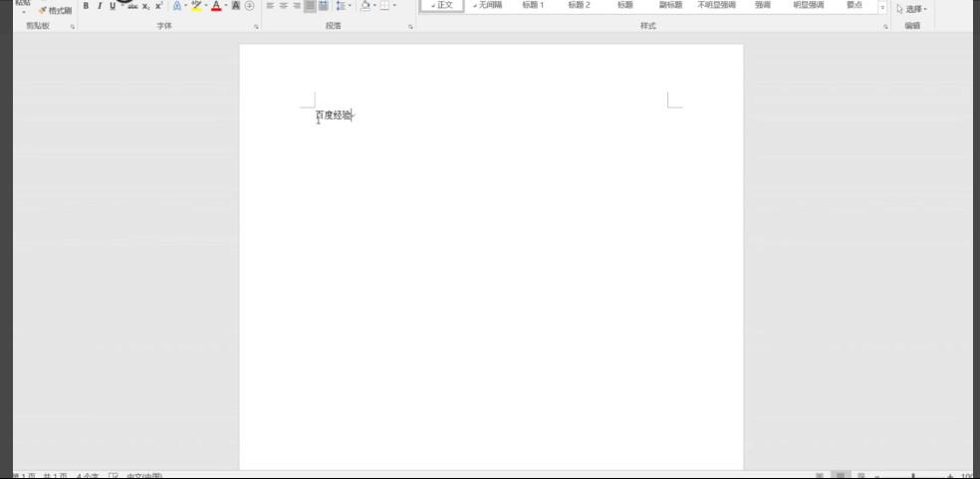Image resolution: width=980 pixels, height=479 pixels.
Task: Apply text effects with the blue A icon
Action: click(177, 6)
